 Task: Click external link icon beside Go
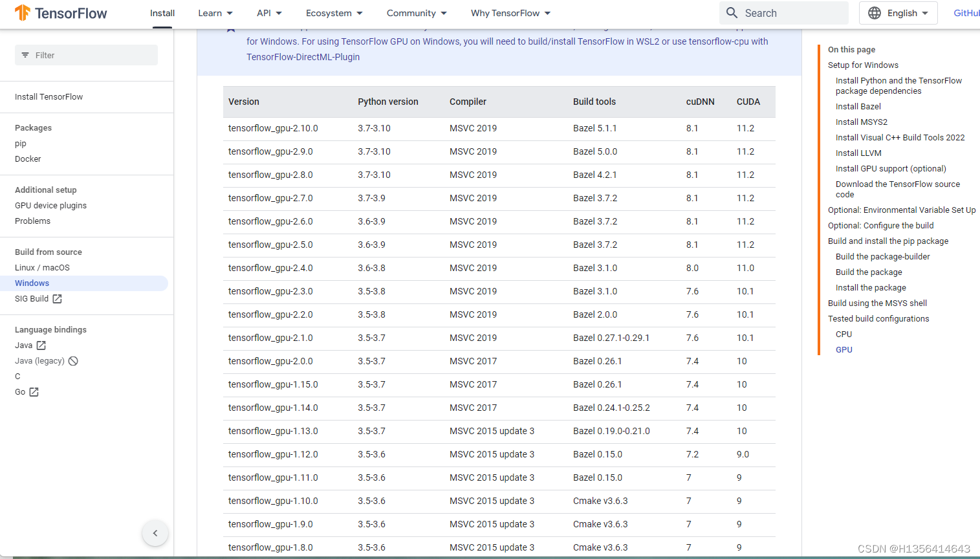pos(34,392)
